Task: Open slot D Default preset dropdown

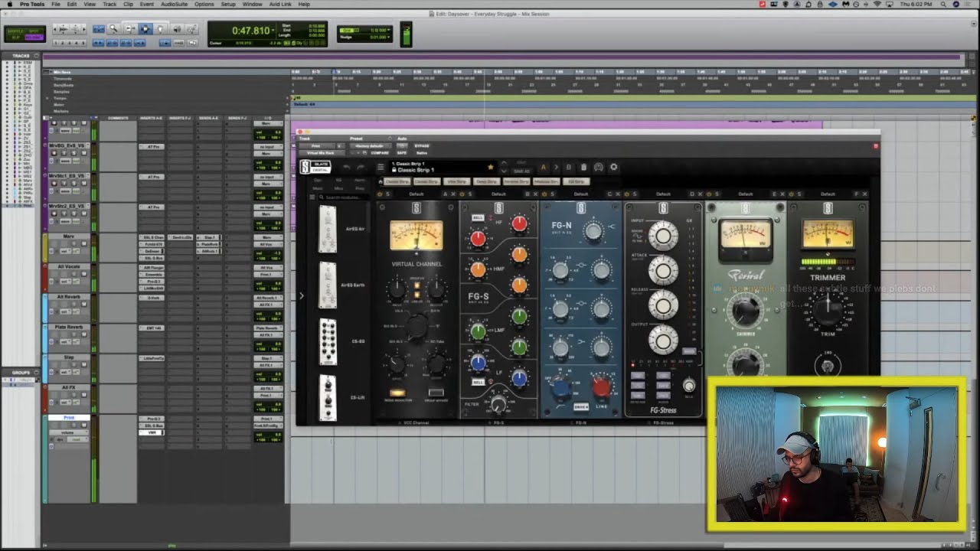Action: 663,194
